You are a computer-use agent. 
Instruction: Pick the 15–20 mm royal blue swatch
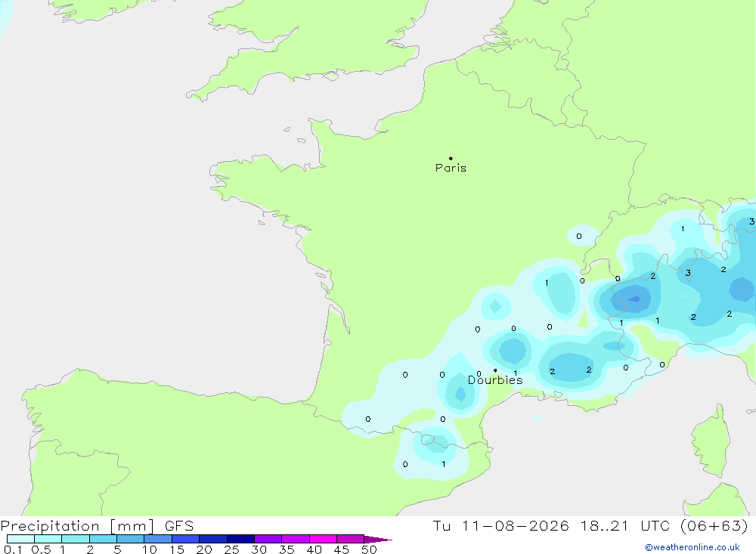186,539
